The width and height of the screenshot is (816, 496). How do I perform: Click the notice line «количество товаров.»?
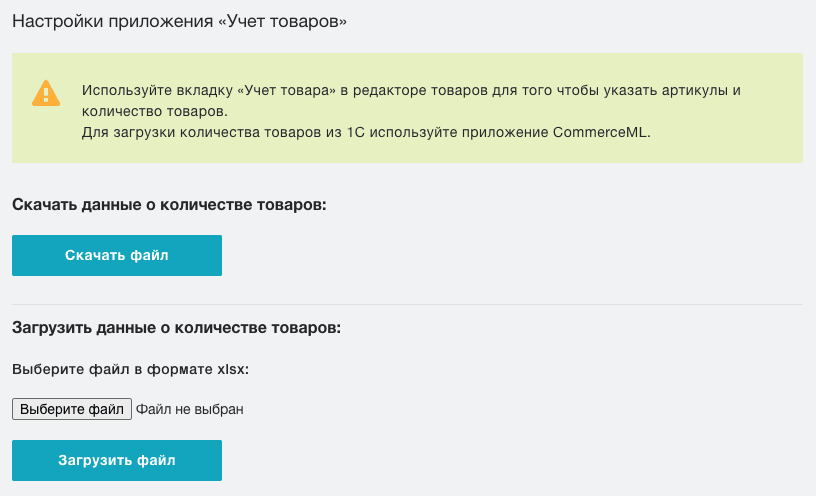(x=155, y=111)
